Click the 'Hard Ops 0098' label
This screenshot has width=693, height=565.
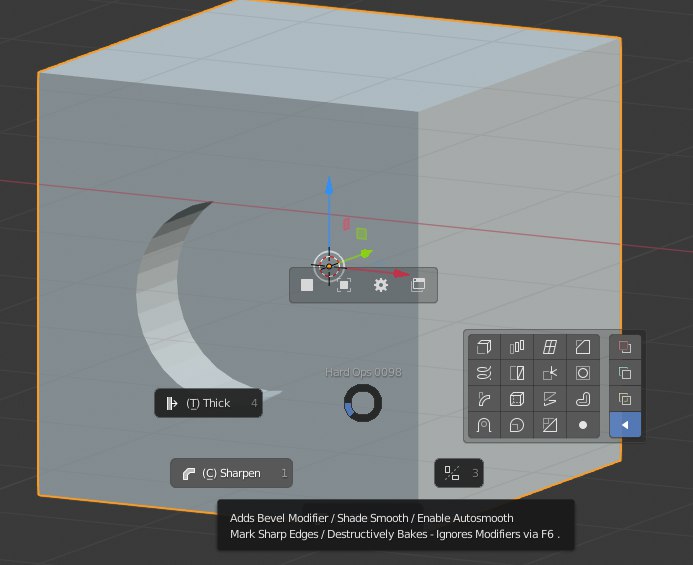click(x=363, y=372)
